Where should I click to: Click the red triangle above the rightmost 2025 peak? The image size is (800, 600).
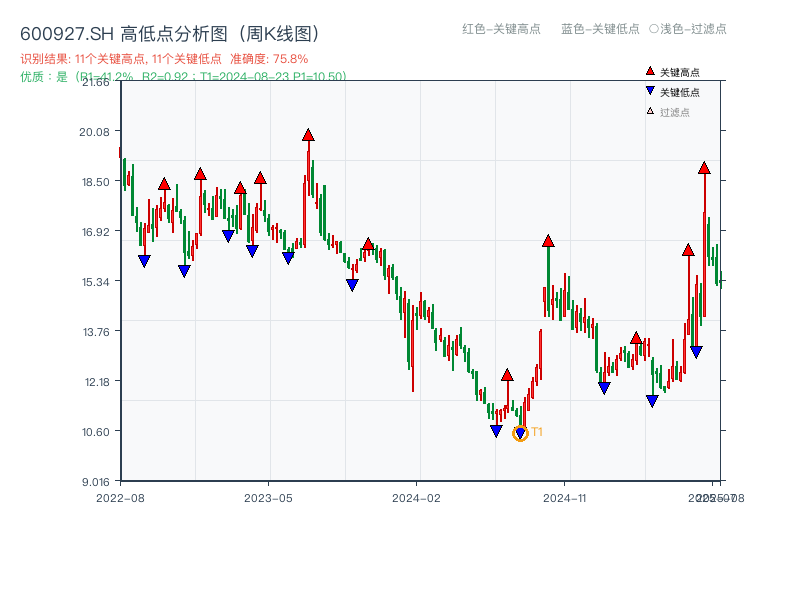pos(704,170)
